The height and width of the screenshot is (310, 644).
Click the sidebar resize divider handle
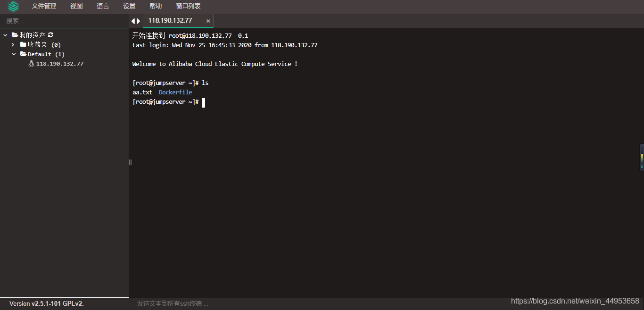click(x=130, y=162)
